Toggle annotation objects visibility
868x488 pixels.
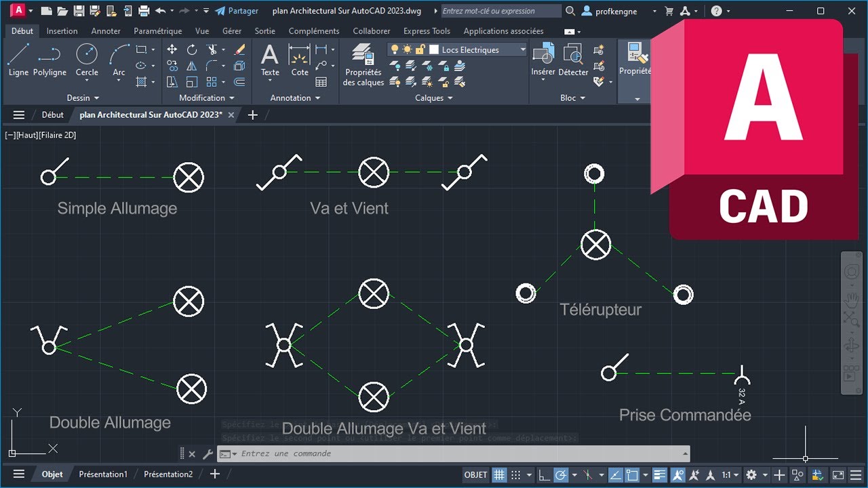click(x=677, y=474)
